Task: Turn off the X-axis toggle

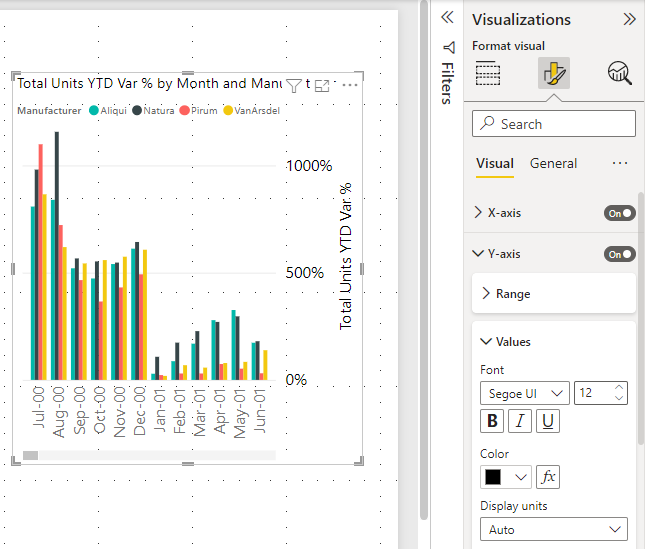Action: [x=619, y=213]
